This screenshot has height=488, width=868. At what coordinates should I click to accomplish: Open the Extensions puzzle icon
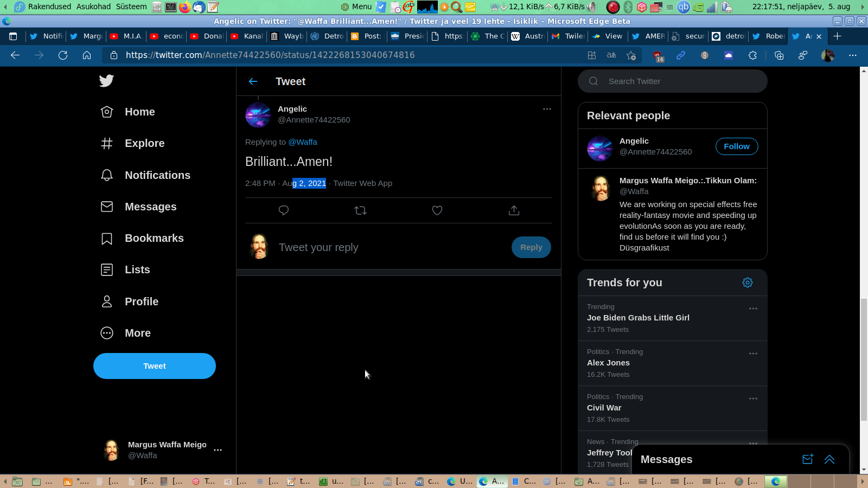click(752, 55)
